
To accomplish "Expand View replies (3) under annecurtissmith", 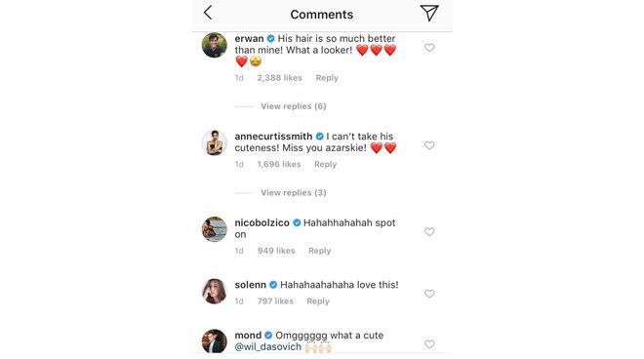I will click(x=294, y=192).
